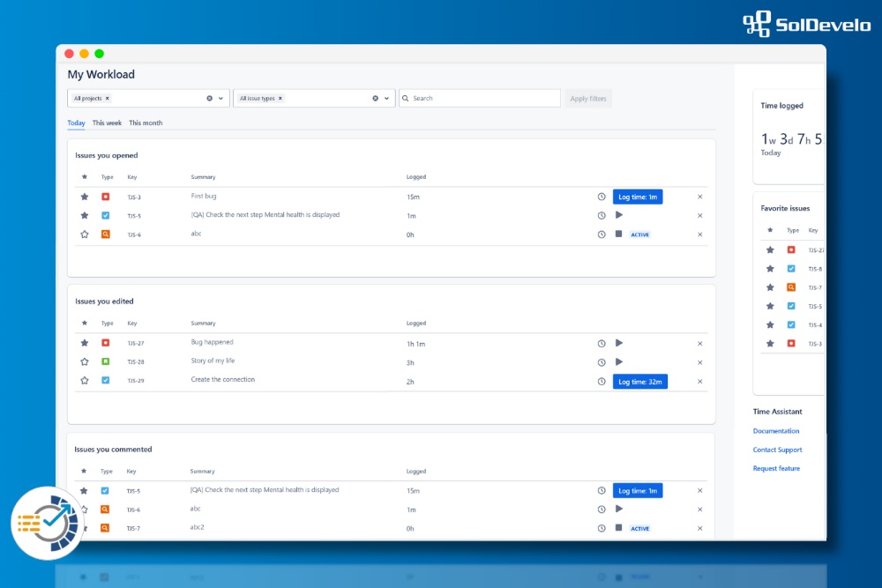Stop the ACTIVE timer on issue TJS-6

click(x=618, y=234)
